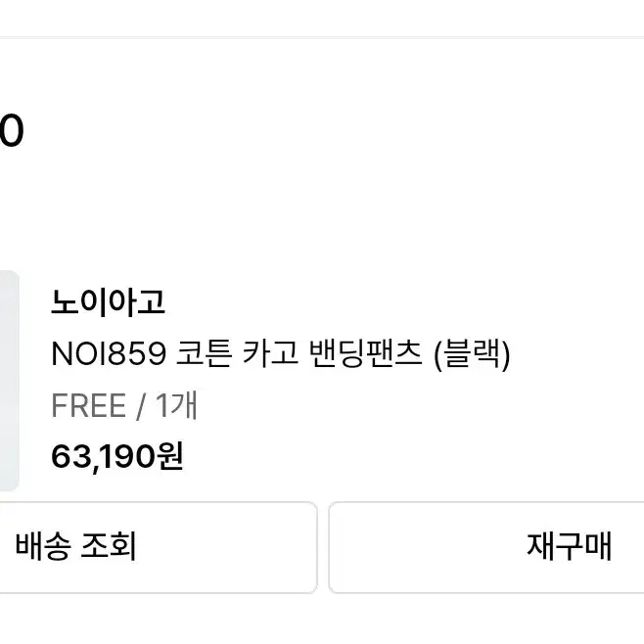Screen dimensions: 644x644
Task: Click the 밴딩팬츠 word in product name
Action: tap(365, 354)
